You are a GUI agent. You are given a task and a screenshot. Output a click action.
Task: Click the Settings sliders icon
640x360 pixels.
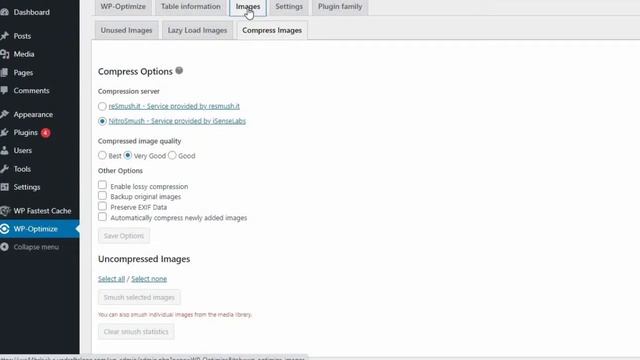coord(4,187)
